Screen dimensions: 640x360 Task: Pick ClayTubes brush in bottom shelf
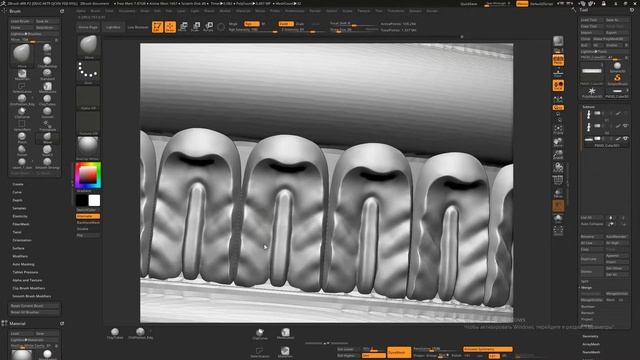pyautogui.click(x=115, y=333)
